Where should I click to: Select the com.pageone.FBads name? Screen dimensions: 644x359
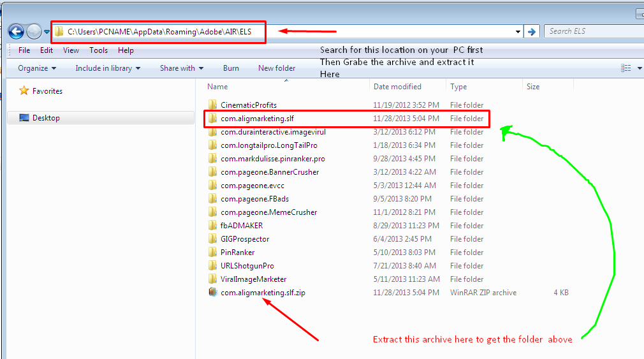pos(254,199)
